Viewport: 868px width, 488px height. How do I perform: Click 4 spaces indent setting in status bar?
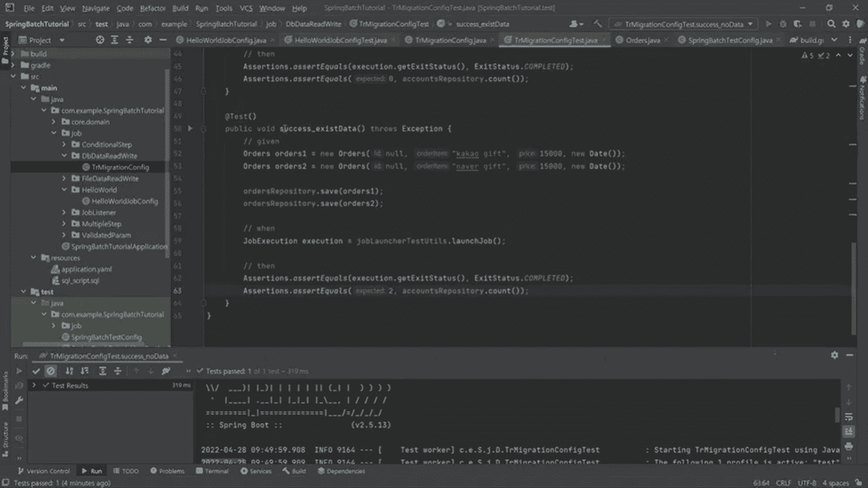[835, 483]
